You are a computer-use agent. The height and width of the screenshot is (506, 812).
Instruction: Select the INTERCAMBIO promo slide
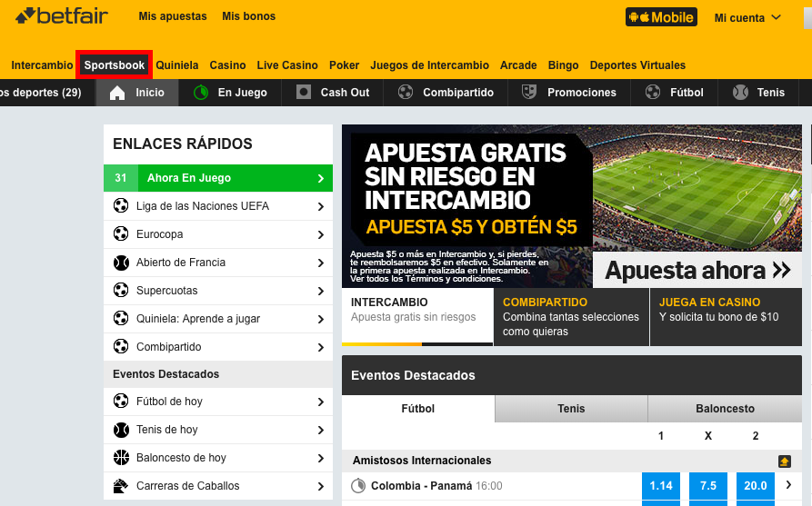pyautogui.click(x=417, y=317)
